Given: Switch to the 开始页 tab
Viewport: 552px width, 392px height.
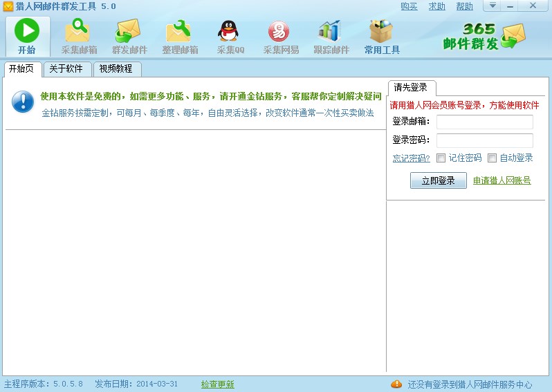Looking at the screenshot, I should (23, 69).
